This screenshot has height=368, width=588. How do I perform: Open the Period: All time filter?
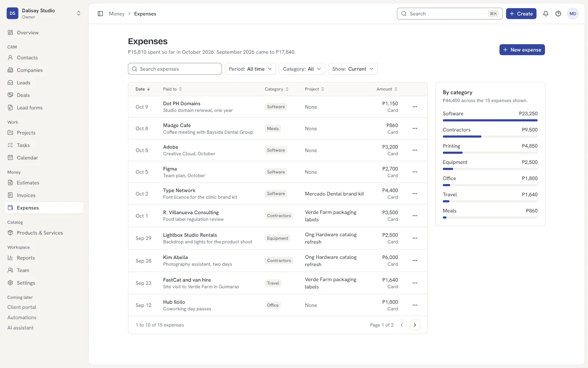pyautogui.click(x=250, y=69)
